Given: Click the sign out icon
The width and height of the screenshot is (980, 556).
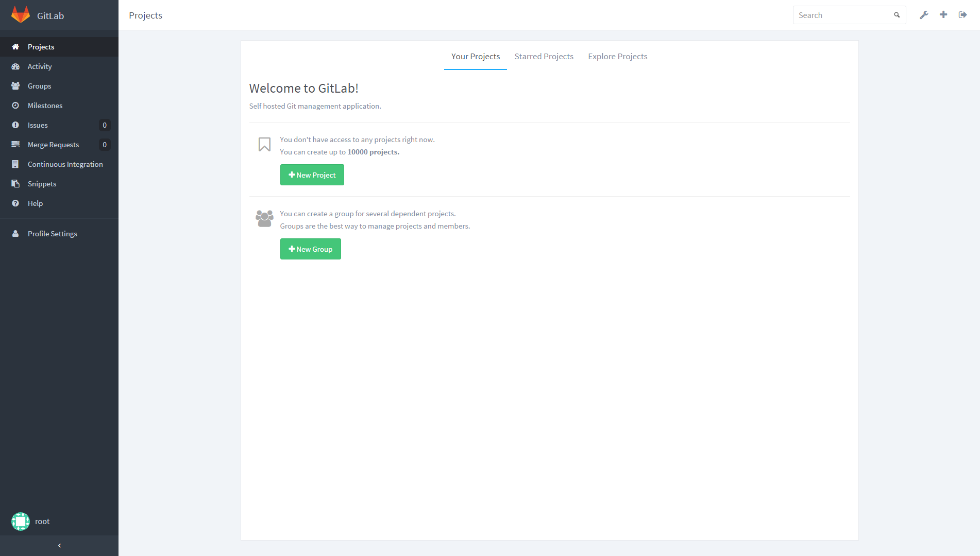Looking at the screenshot, I should click(x=962, y=15).
